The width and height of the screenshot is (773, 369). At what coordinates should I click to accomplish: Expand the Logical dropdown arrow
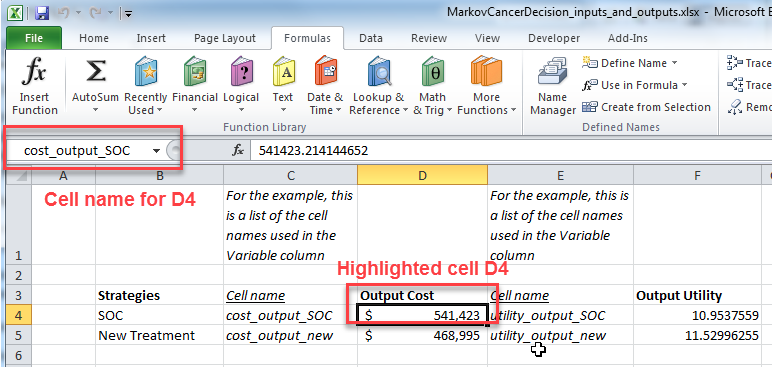click(x=242, y=110)
